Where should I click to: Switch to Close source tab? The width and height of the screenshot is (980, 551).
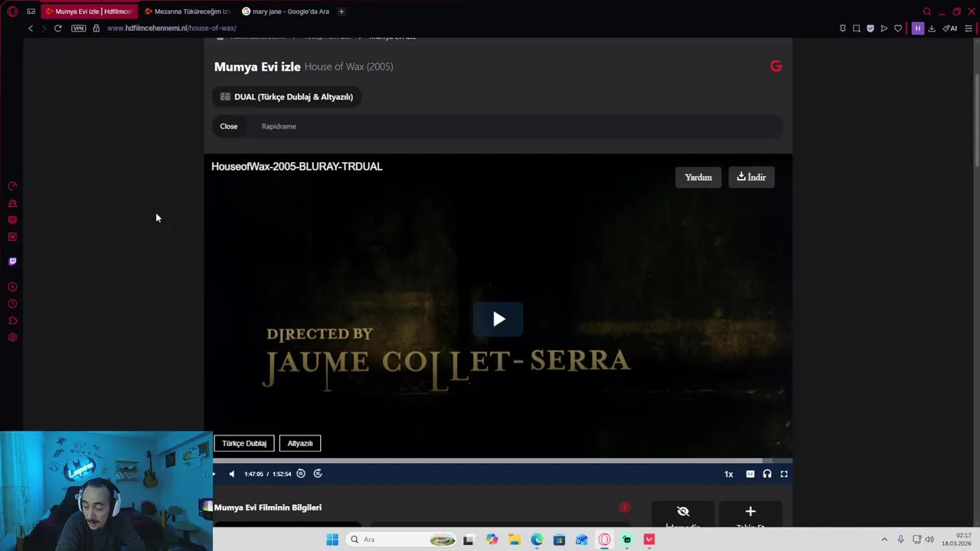[x=229, y=126]
